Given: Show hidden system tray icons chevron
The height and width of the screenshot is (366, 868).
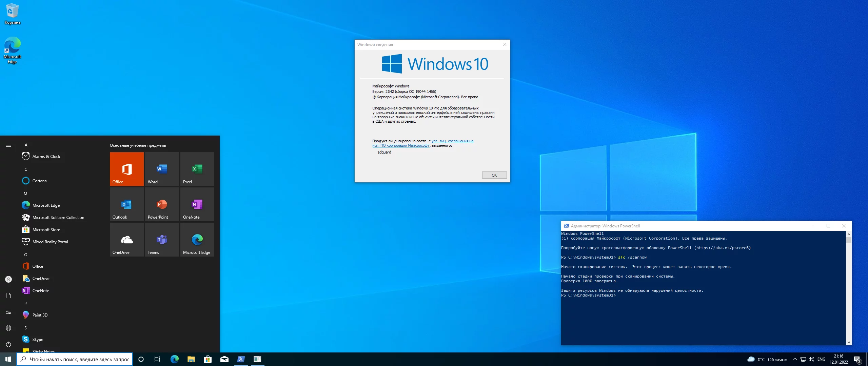Looking at the screenshot, I should (x=795, y=359).
